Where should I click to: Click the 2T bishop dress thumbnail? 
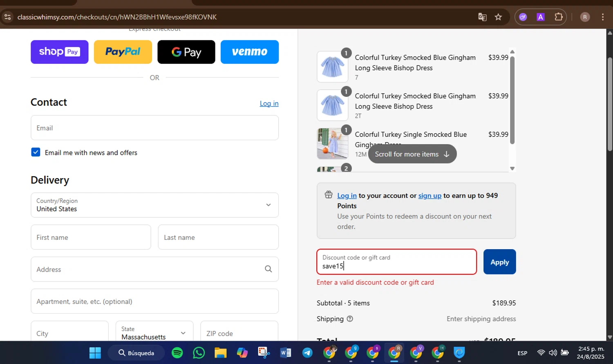tap(332, 105)
